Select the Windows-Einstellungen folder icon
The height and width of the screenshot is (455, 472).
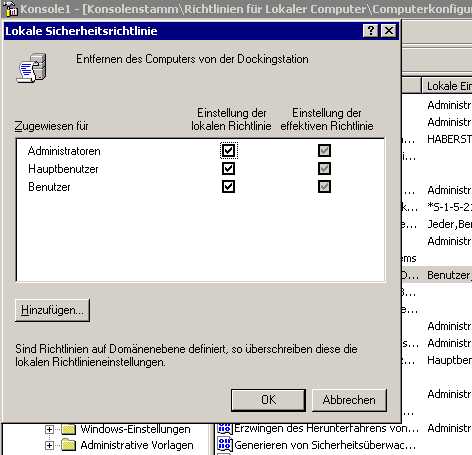[69, 429]
